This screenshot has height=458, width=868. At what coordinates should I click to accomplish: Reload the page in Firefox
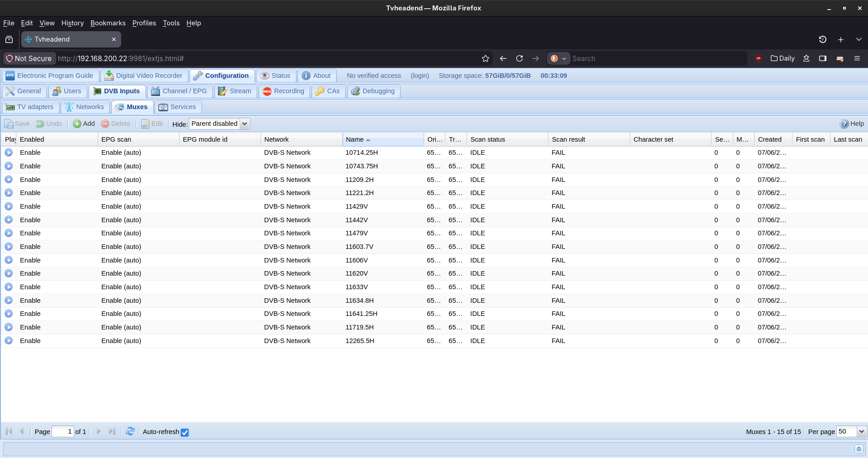click(519, 58)
